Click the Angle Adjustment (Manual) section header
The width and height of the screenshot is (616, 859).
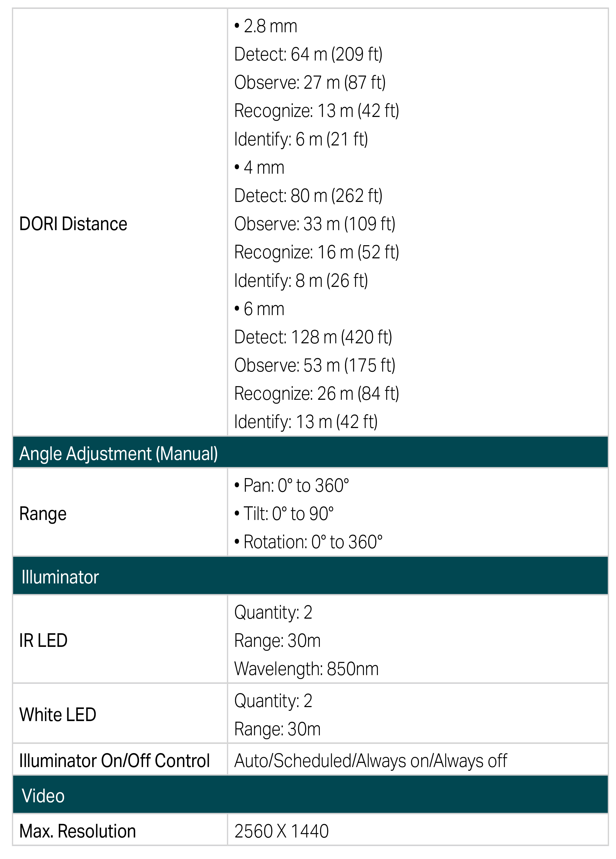(119, 454)
